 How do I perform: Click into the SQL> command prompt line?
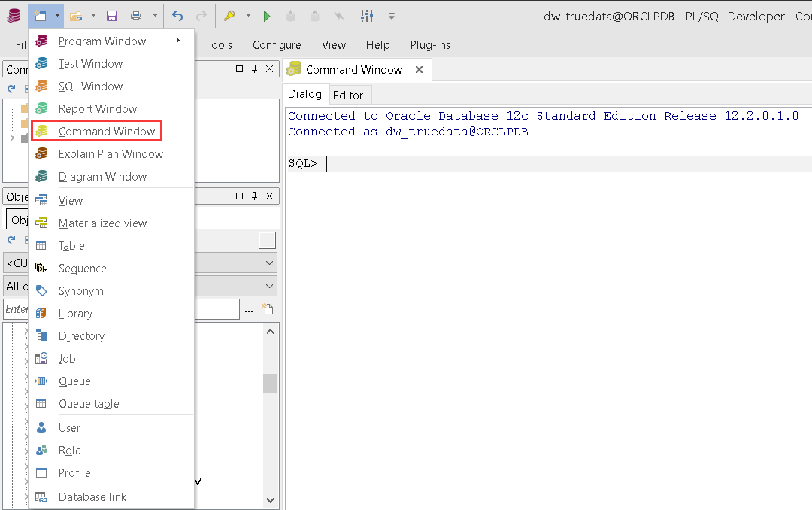(550, 163)
